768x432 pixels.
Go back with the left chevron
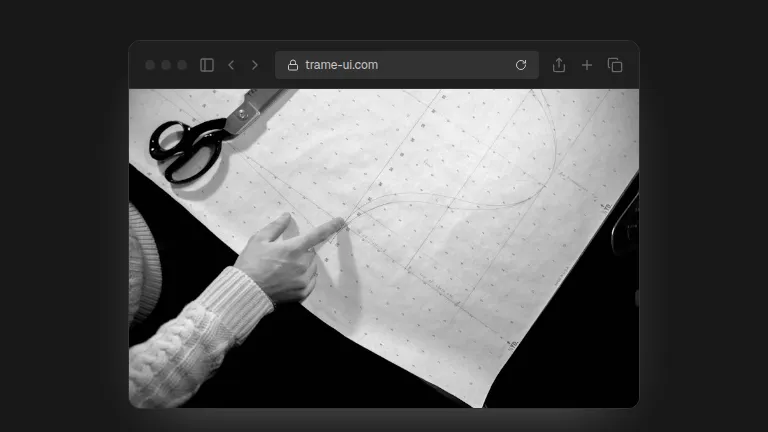231,65
